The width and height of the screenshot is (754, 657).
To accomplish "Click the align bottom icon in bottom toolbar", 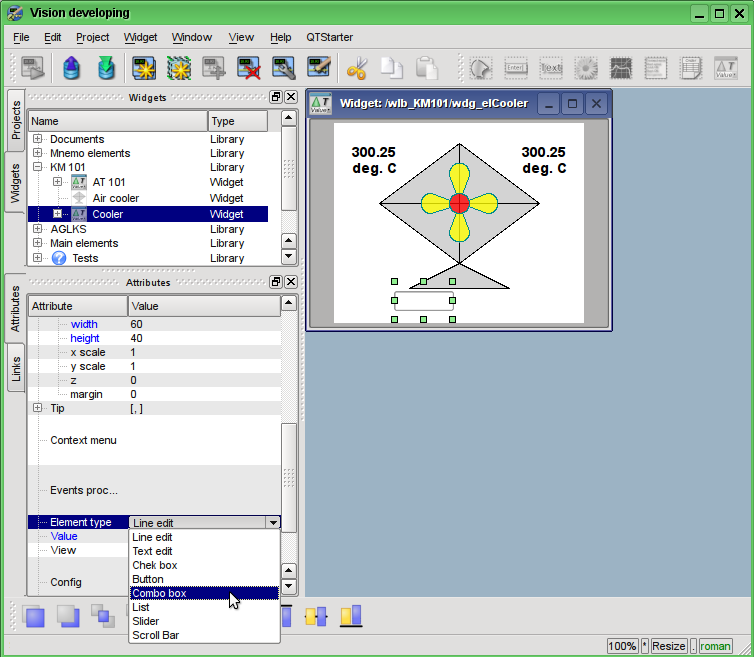I will tap(350, 616).
